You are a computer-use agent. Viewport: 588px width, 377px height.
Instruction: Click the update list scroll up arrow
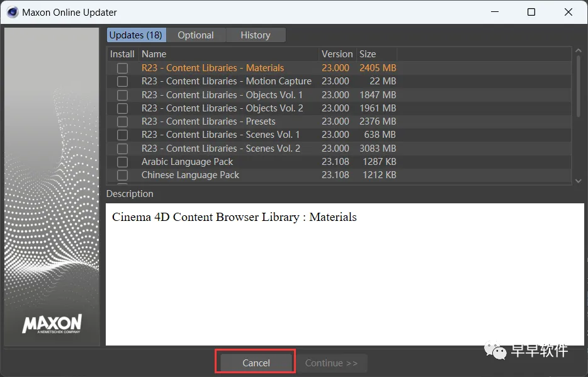click(x=579, y=50)
